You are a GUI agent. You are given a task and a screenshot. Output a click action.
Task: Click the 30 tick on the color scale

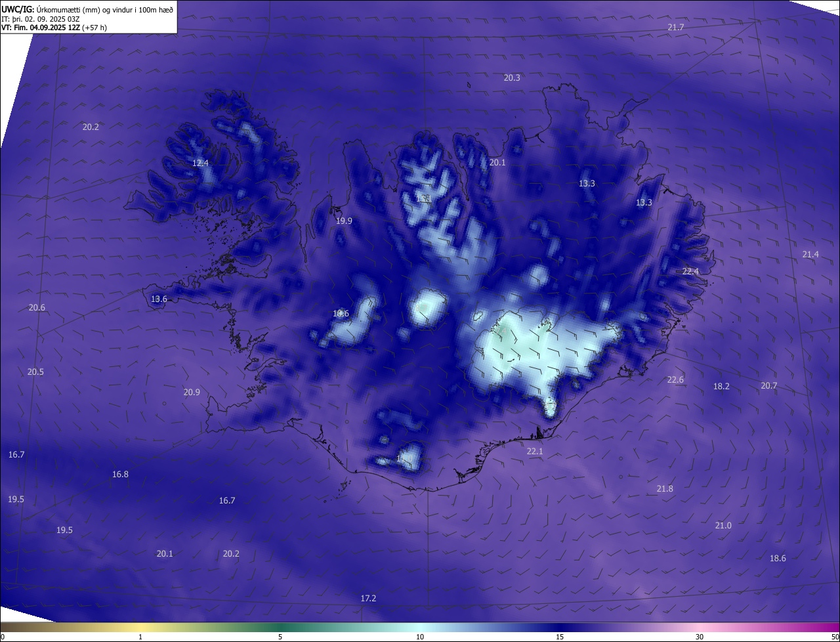click(x=700, y=637)
